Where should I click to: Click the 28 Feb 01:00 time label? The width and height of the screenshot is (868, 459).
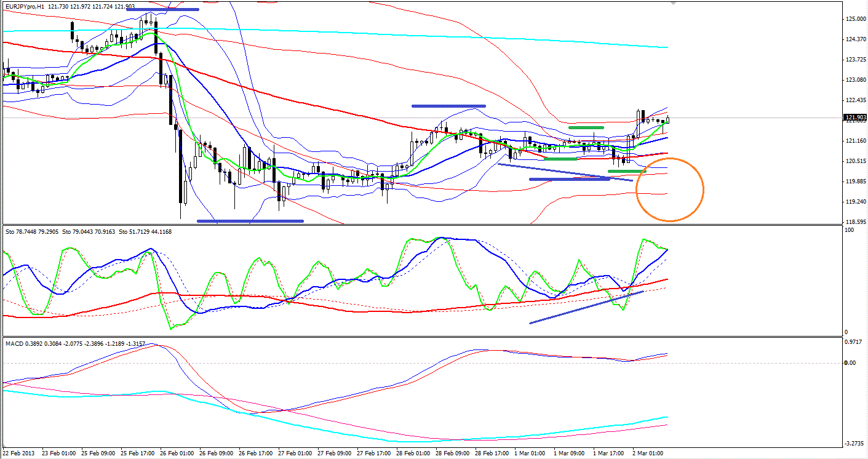414,453
